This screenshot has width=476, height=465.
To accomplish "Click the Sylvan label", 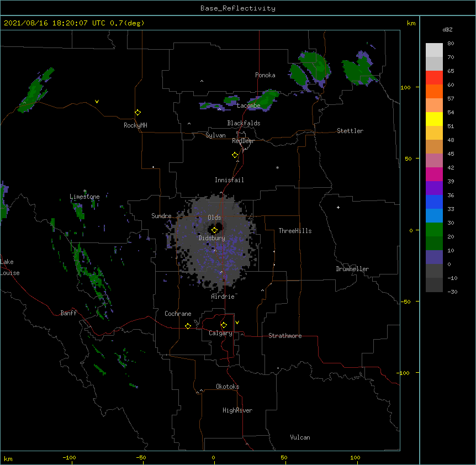I will pos(215,135).
